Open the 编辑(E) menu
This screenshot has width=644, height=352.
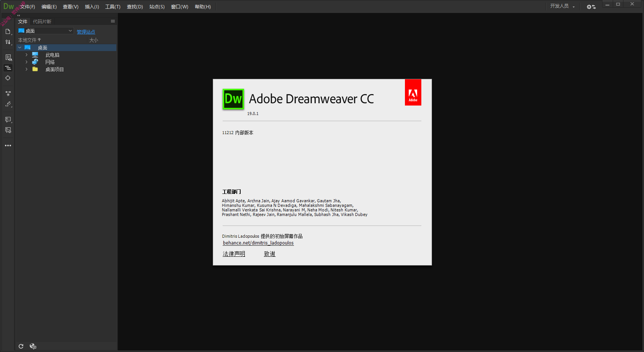coord(49,7)
